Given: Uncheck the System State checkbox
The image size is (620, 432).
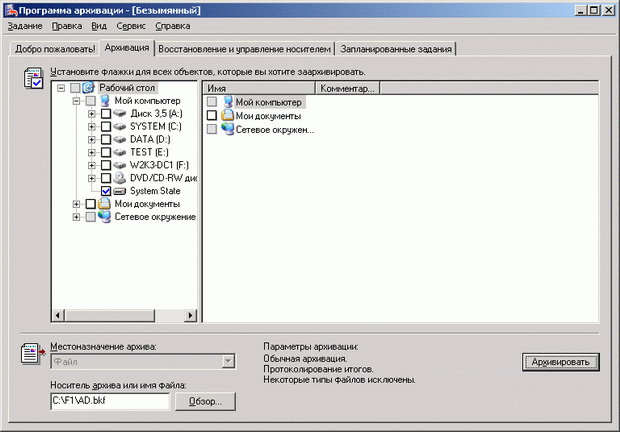Looking at the screenshot, I should 106,190.
